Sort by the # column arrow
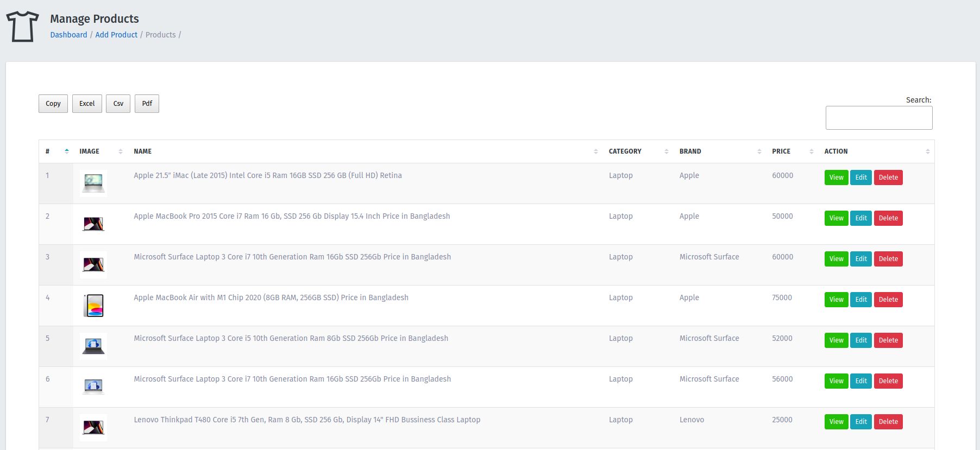The height and width of the screenshot is (450, 980). pos(66,151)
